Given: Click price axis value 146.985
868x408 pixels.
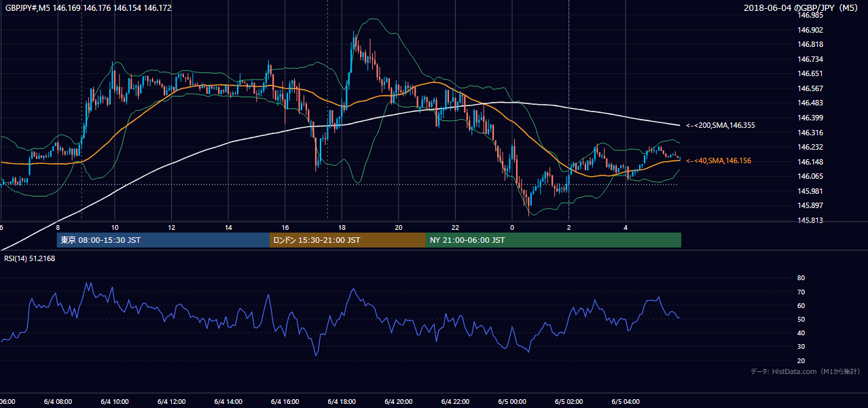Looking at the screenshot, I should tap(810, 14).
